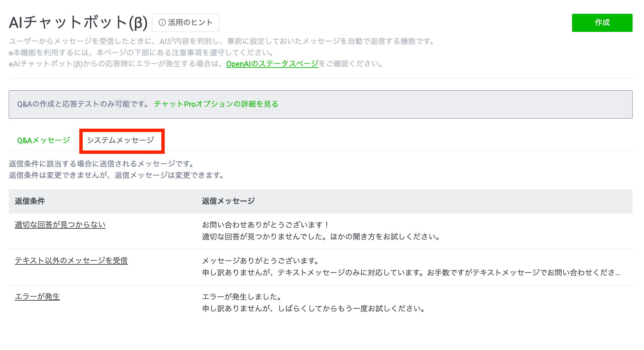Viewport: 644px width, 350px height.
Task: Open チャットProオプションの詳細を見る link
Action: tap(216, 104)
